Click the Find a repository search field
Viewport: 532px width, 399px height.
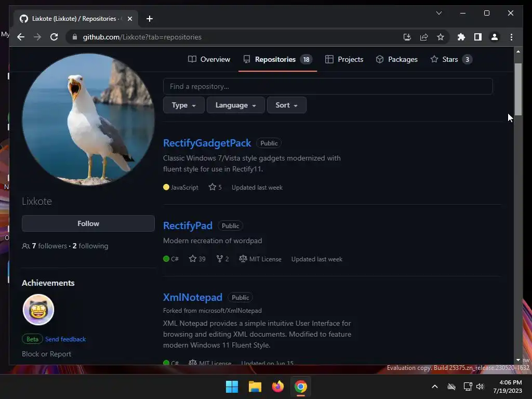[328, 86]
